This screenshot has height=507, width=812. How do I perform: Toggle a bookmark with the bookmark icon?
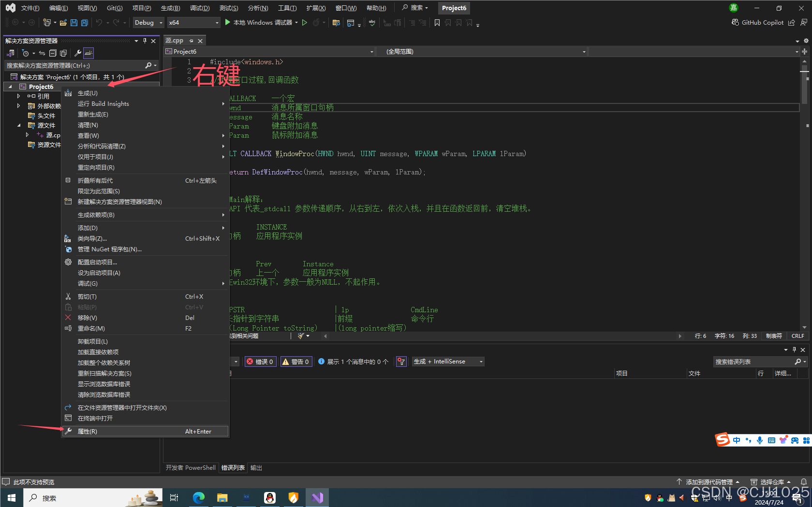click(x=437, y=22)
